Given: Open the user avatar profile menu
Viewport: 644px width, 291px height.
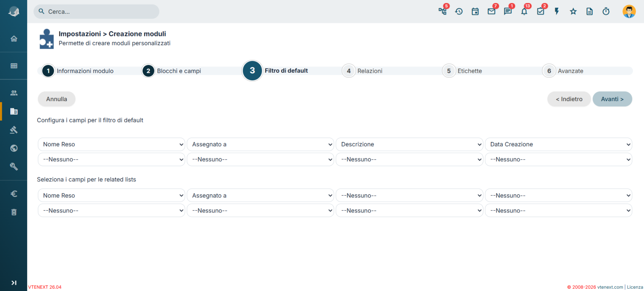Looking at the screenshot, I should coord(629,11).
